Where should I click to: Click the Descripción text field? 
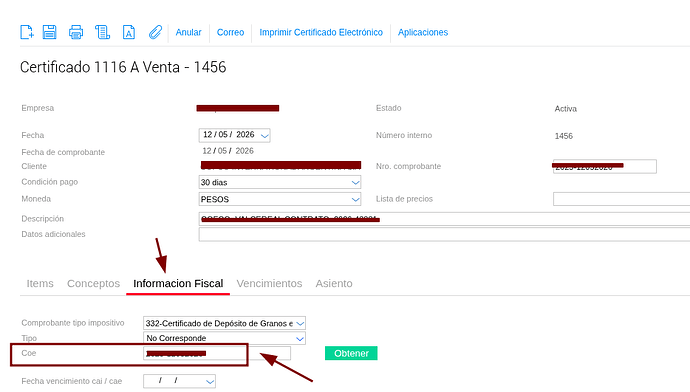444,219
